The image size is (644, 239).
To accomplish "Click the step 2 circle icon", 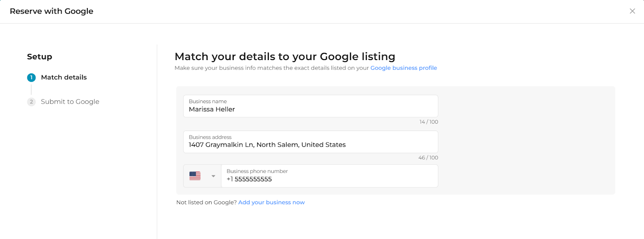I will [31, 102].
